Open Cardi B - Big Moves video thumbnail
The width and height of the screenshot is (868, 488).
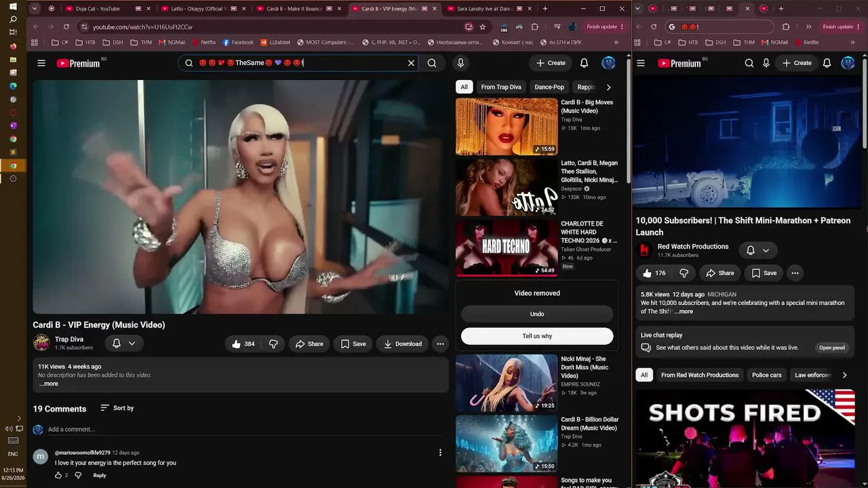(x=507, y=127)
